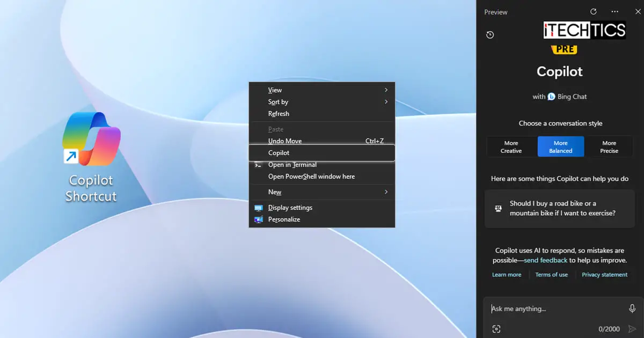
Task: Click the monitor icon beside Display settings
Action: tap(258, 208)
